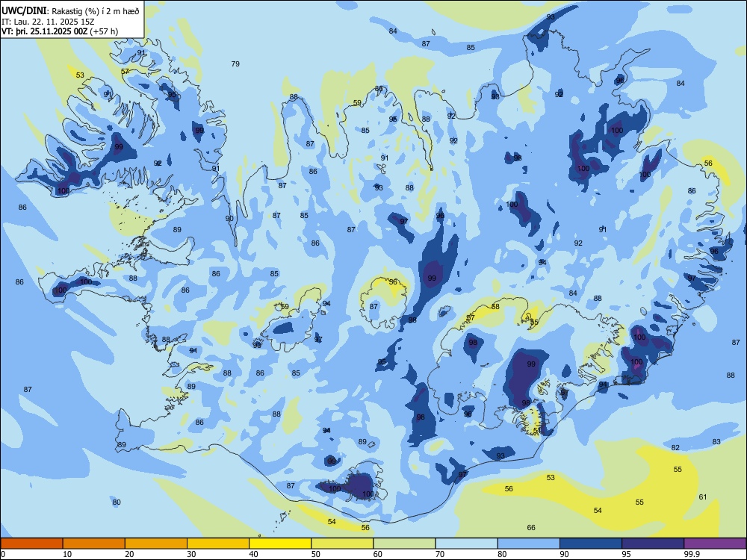
Task: Click the 50 legend scale label
Action: (316, 554)
